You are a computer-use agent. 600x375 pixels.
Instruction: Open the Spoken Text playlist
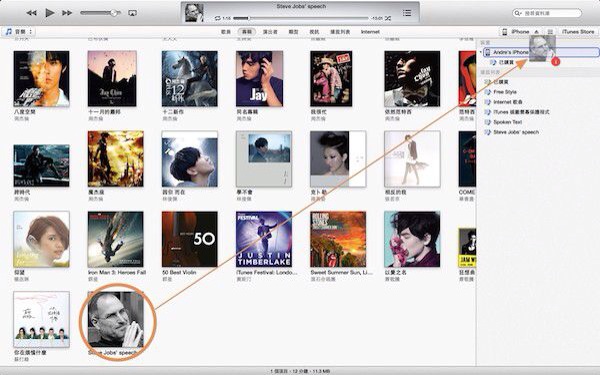(x=507, y=122)
